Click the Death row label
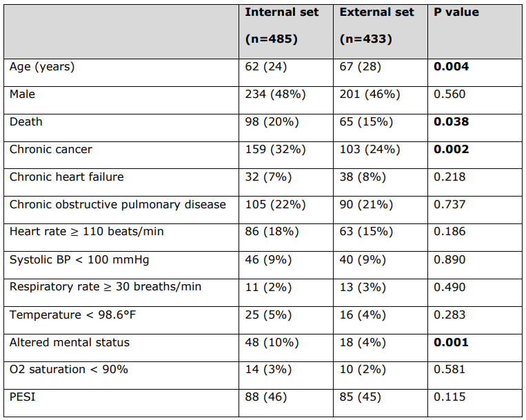The width and height of the screenshot is (526, 420). click(x=26, y=122)
